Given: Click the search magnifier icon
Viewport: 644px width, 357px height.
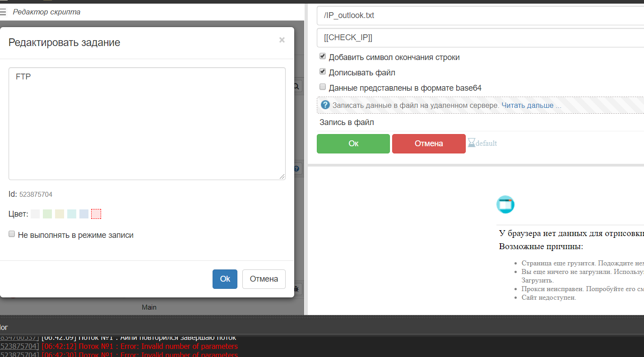Looking at the screenshot, I should pyautogui.click(x=296, y=86).
